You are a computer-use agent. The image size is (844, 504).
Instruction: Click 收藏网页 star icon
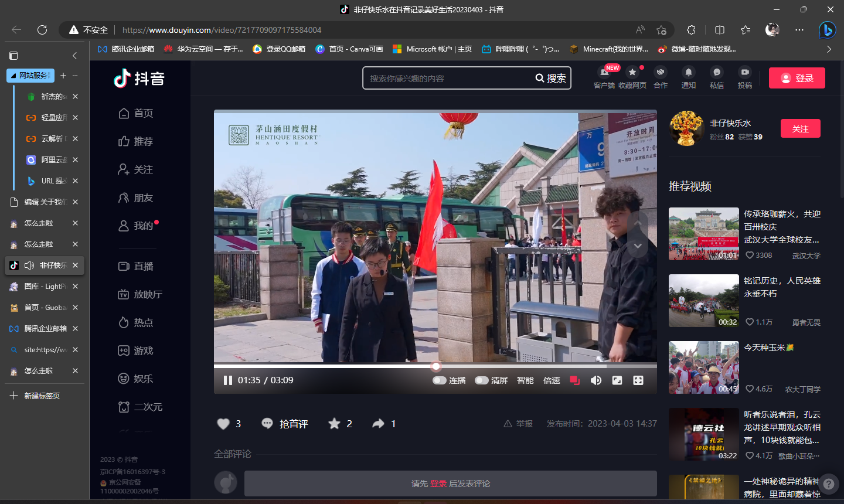(632, 72)
